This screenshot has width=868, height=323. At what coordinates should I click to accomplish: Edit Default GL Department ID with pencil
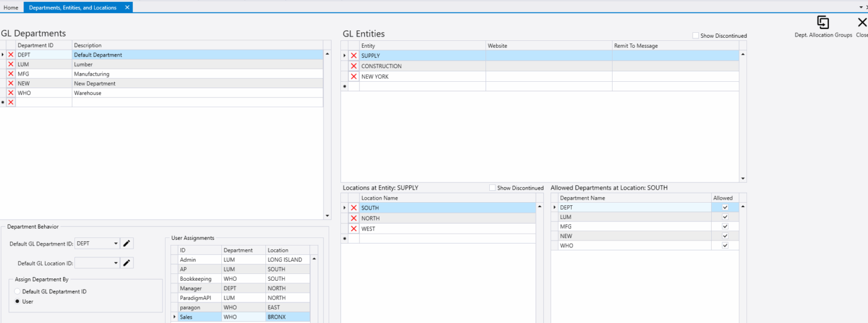(x=126, y=244)
